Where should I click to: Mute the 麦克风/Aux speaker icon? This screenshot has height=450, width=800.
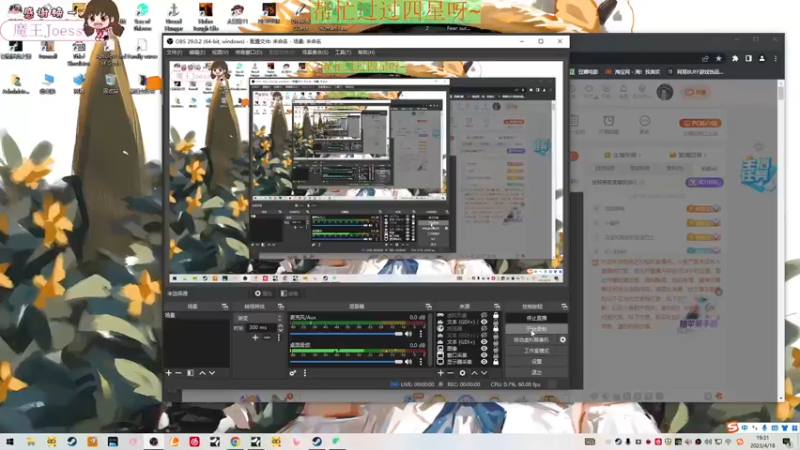point(408,334)
